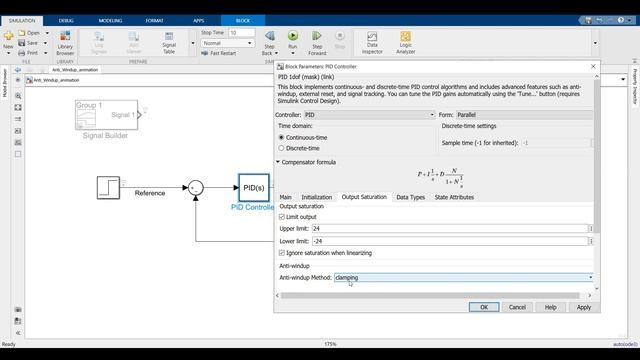Click the Upper limit input field

pos(450,229)
